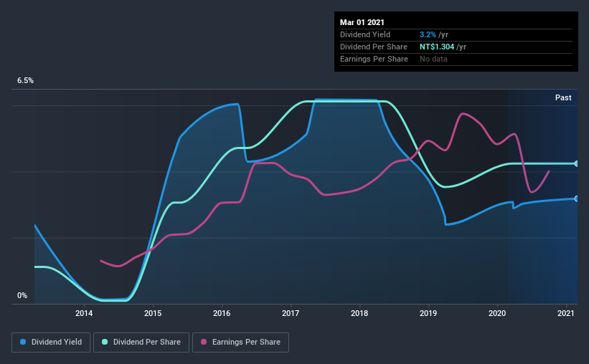Click the tooltip Earnings Per Share row label
This screenshot has width=589, height=364.
point(374,59)
